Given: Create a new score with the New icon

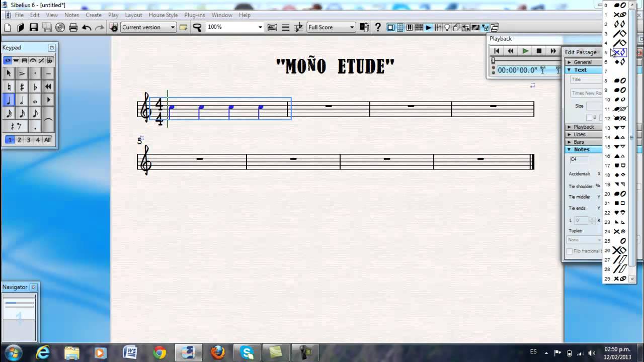Looking at the screenshot, I should coord(8,28).
